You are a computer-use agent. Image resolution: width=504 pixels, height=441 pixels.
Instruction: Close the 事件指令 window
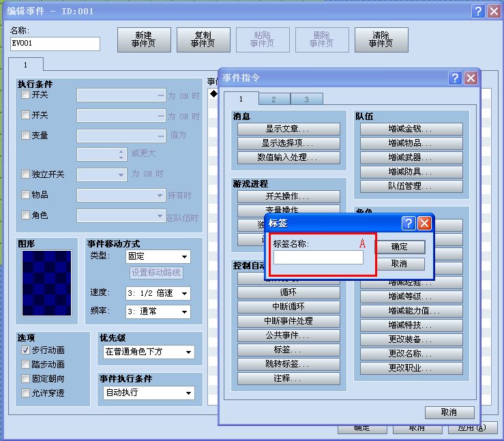(x=471, y=78)
